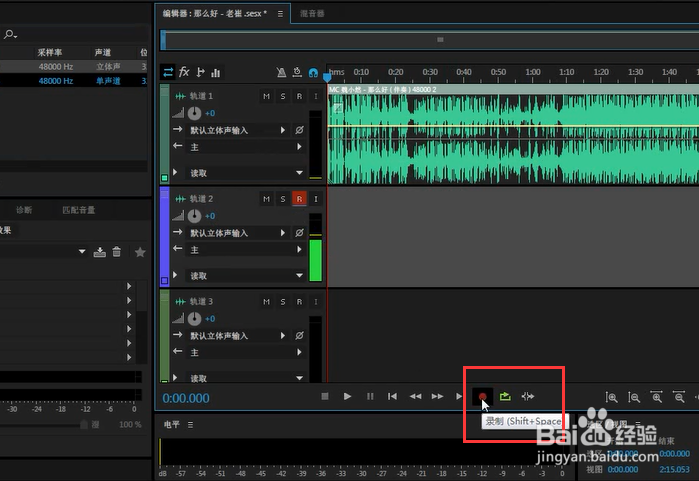
Task: Mark preset as favorite star
Action: click(140, 252)
